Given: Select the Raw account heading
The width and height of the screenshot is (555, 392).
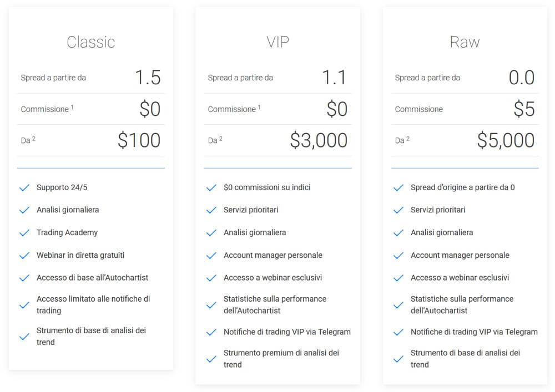Looking at the screenshot, I should tap(465, 42).
